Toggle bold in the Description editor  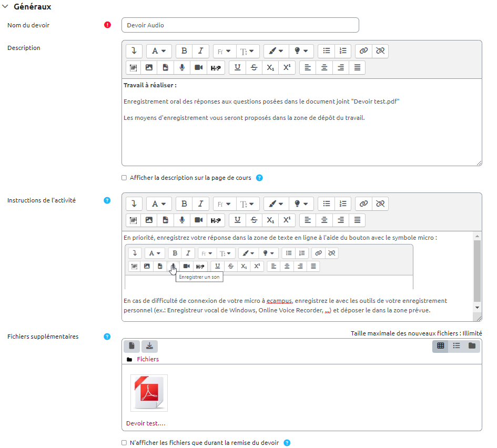[184, 51]
